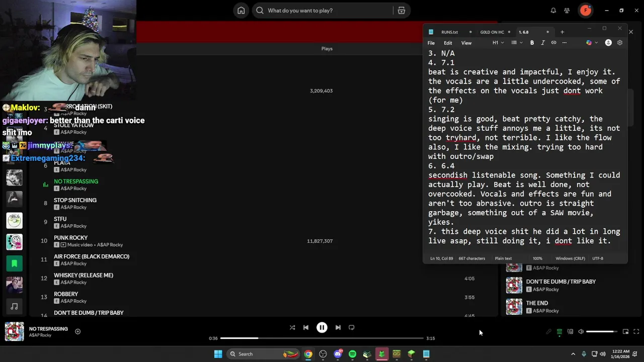Play track PUNK ROCKY
Screen dimensions: 644x362
70,238
